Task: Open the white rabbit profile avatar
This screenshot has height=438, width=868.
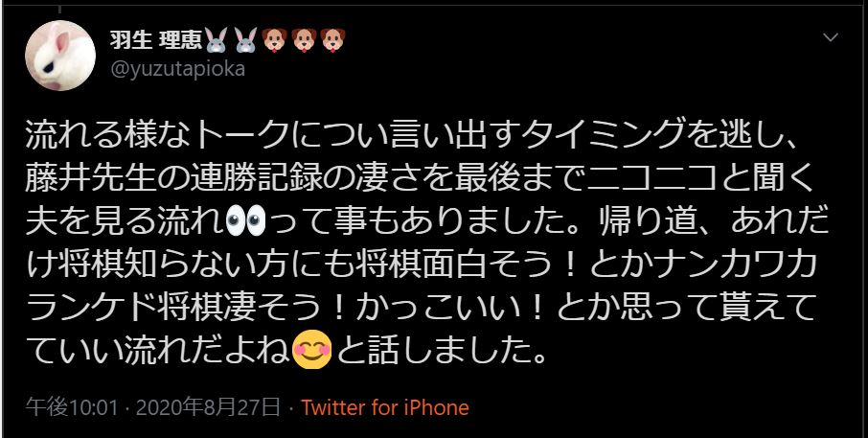Action: tap(60, 56)
